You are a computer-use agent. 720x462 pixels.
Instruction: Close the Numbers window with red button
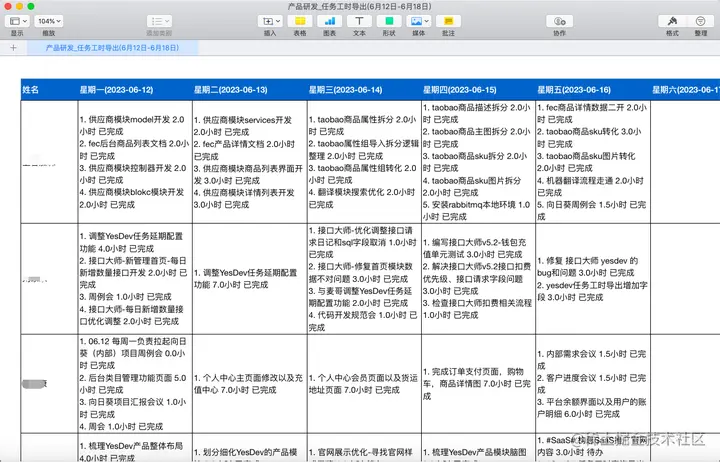7,6
